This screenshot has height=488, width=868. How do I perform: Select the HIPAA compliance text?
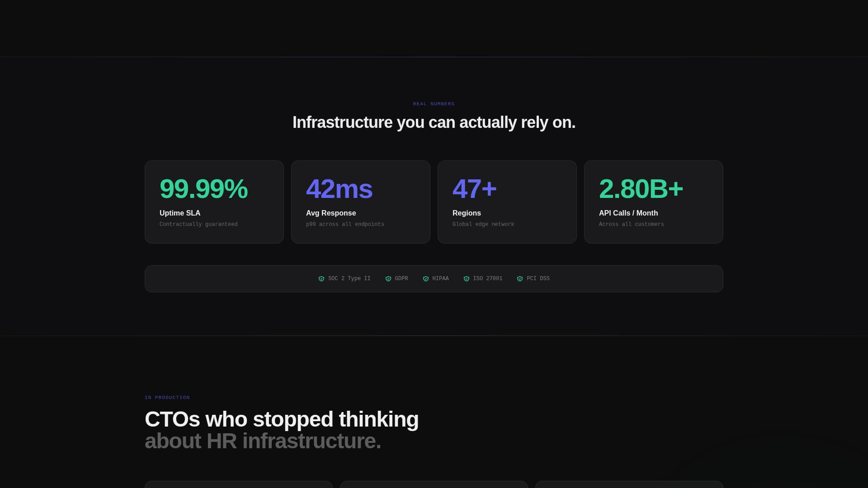click(x=440, y=279)
